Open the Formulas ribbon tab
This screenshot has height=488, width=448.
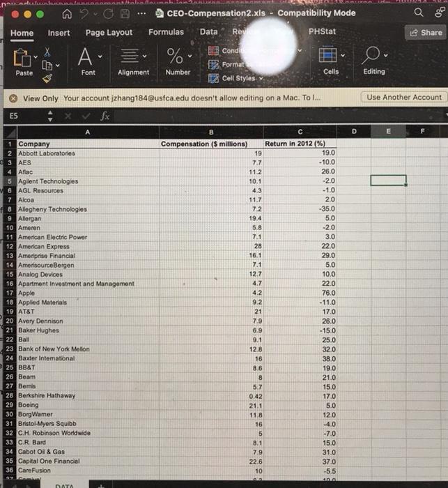166,32
